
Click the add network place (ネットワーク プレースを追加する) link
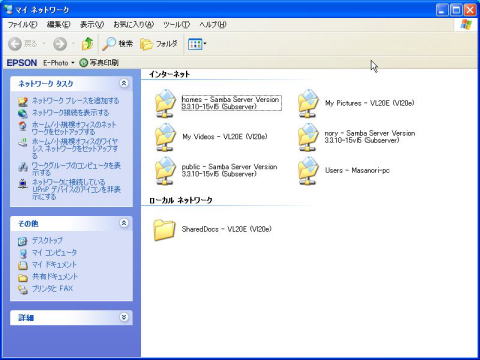point(75,101)
